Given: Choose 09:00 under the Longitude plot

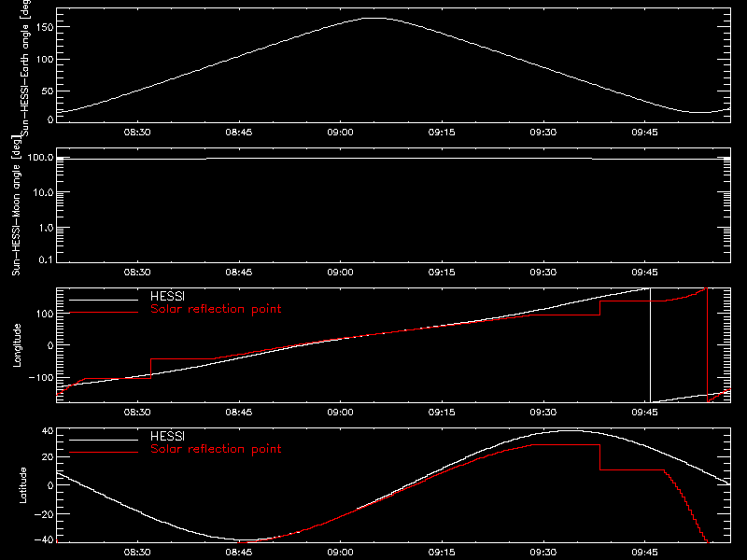Looking at the screenshot, I should point(340,412).
